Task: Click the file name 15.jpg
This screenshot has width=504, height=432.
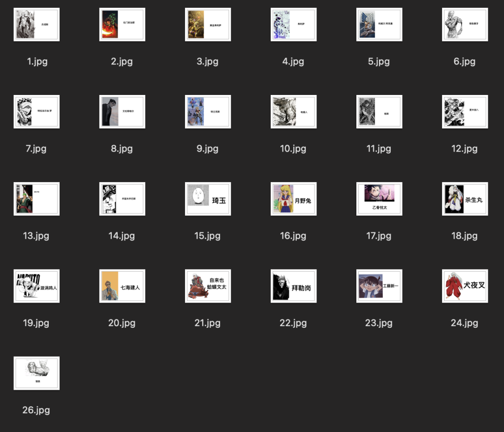Action: click(x=208, y=236)
